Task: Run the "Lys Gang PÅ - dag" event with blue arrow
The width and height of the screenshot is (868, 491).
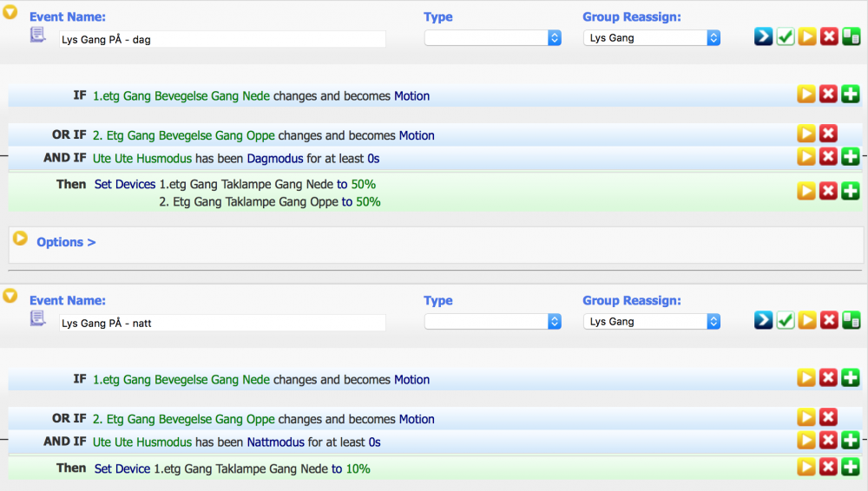Action: tap(763, 37)
